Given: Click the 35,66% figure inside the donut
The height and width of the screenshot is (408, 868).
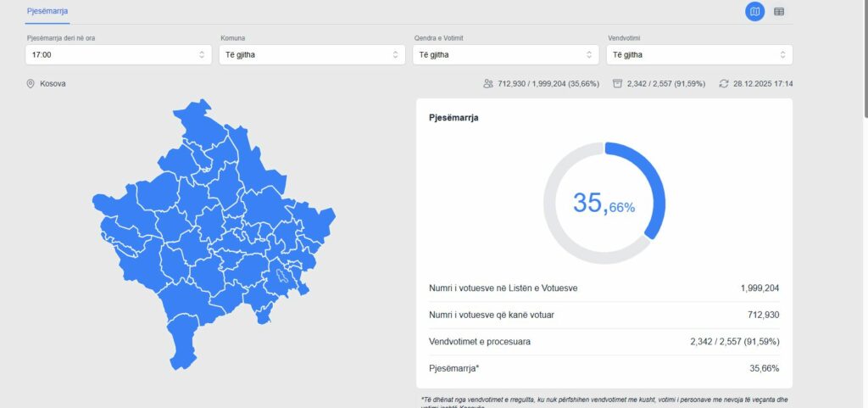Looking at the screenshot, I should [604, 204].
